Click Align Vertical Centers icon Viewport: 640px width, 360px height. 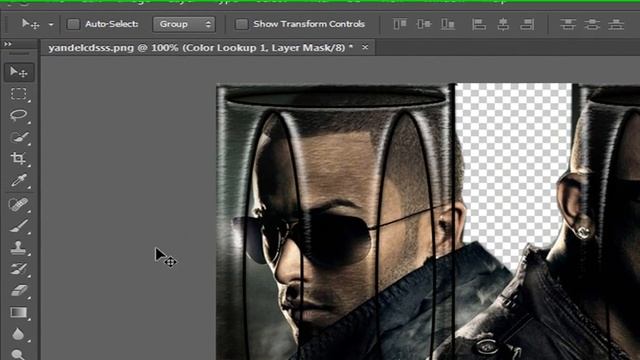[x=424, y=24]
